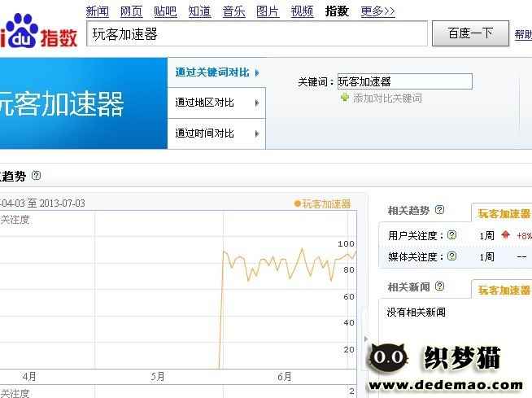Expand arrow next to 通过时间对比
This screenshot has height=398, width=532.
pos(257,133)
